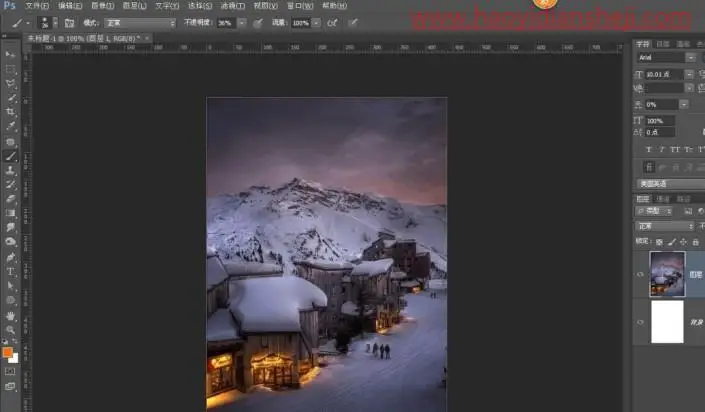Change screen mode at toolbox bottom
705x412 pixels.
pyautogui.click(x=10, y=386)
